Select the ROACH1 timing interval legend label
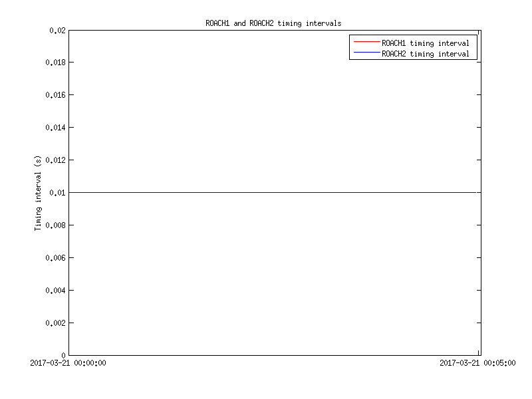The height and width of the screenshot is (399, 532). (425, 43)
